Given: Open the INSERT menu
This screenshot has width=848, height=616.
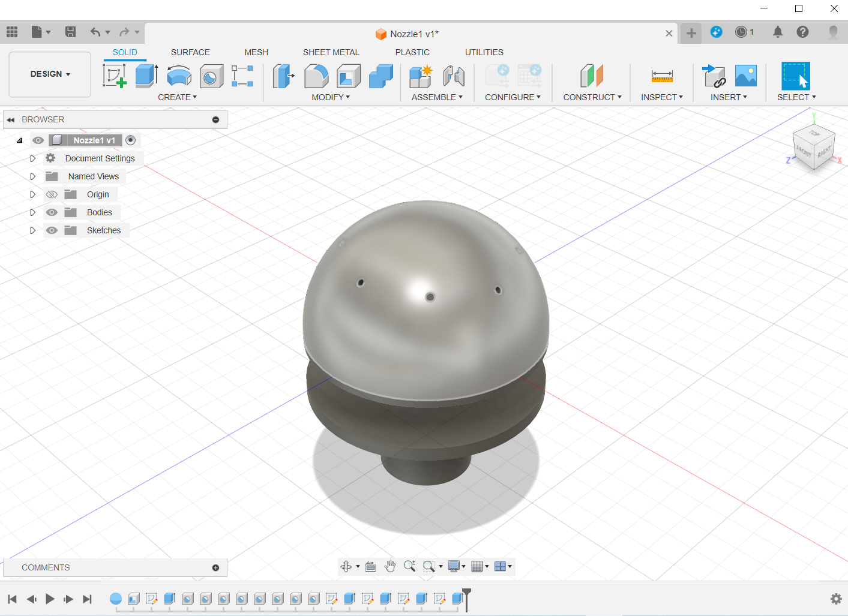Looking at the screenshot, I should tap(729, 97).
